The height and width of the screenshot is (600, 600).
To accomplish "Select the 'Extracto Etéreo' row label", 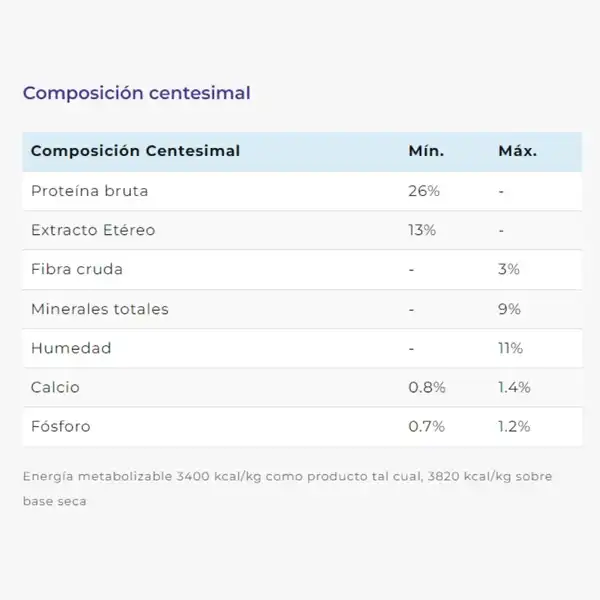I will [x=93, y=230].
